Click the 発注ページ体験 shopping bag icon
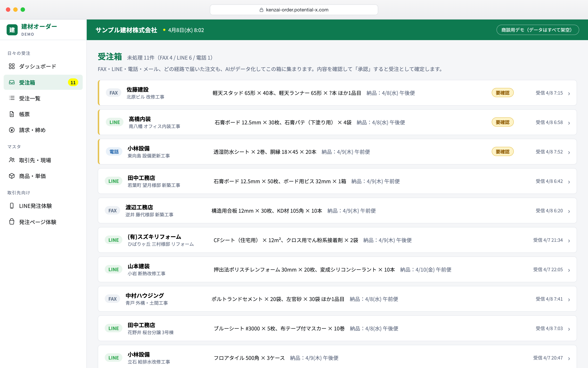The image size is (588, 368). pos(12,222)
